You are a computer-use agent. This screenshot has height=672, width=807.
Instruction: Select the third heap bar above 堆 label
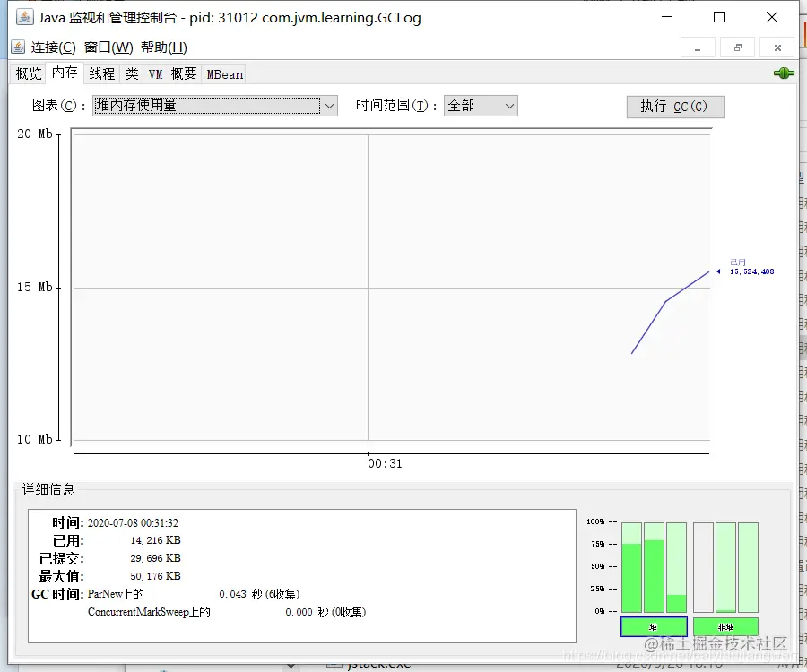[675, 573]
